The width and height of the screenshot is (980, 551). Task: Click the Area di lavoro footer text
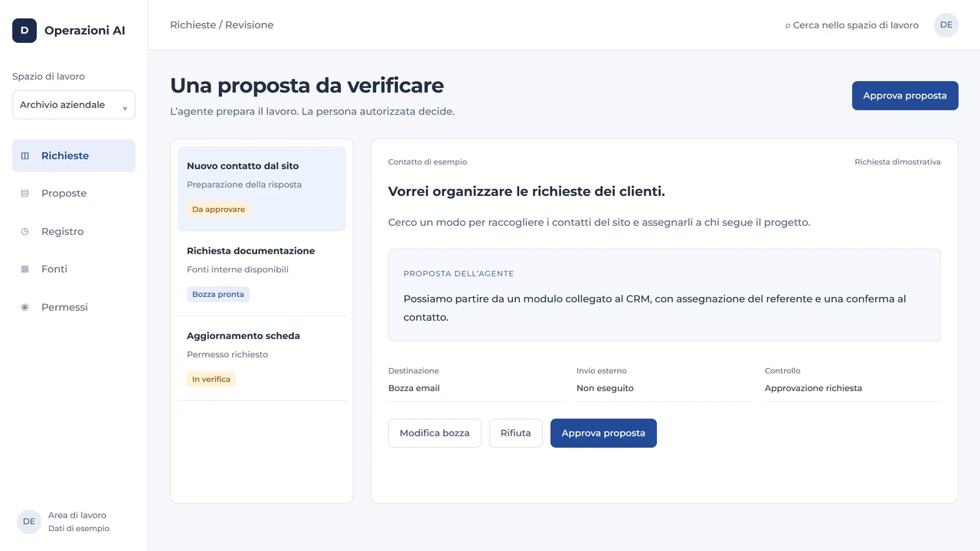click(x=77, y=516)
